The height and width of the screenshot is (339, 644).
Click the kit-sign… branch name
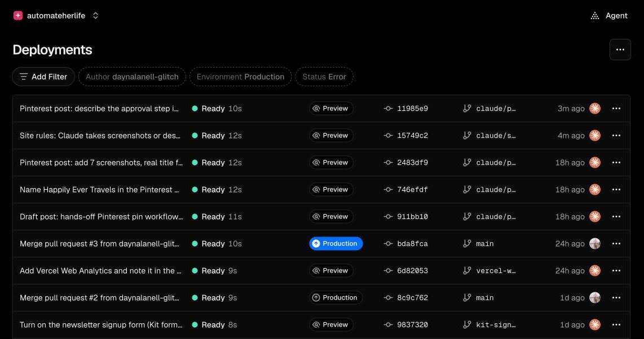[x=496, y=325]
